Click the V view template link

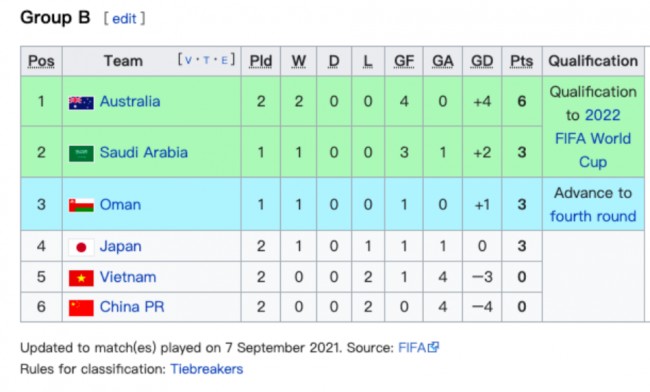tap(188, 60)
